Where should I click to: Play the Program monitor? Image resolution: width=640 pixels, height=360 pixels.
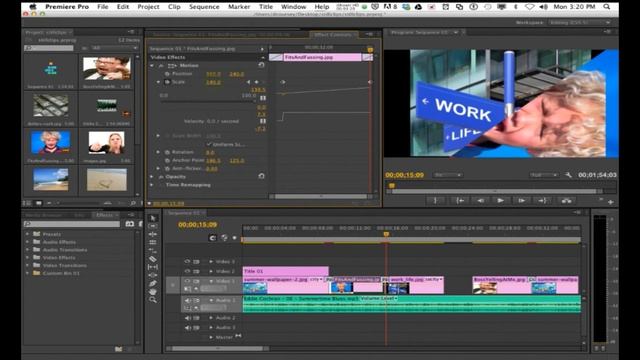[500, 200]
